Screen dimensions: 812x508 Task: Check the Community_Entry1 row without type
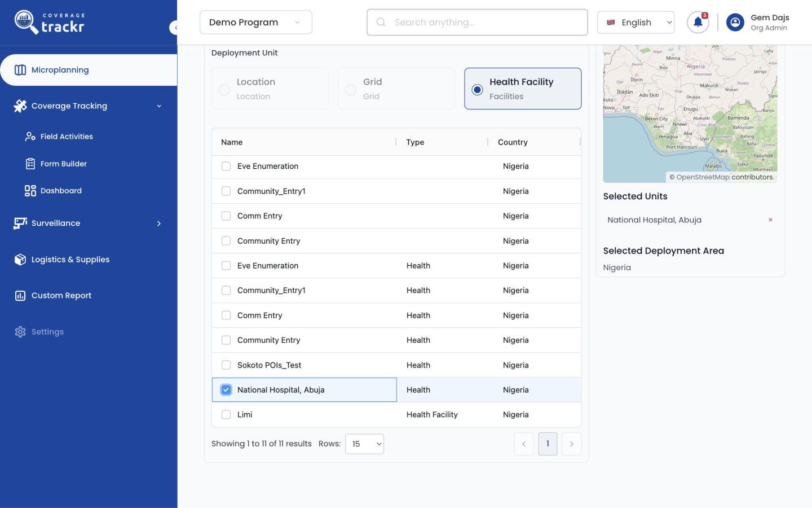(x=226, y=191)
